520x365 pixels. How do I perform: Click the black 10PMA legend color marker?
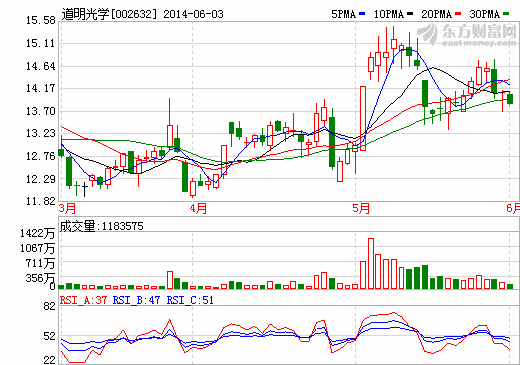click(410, 14)
